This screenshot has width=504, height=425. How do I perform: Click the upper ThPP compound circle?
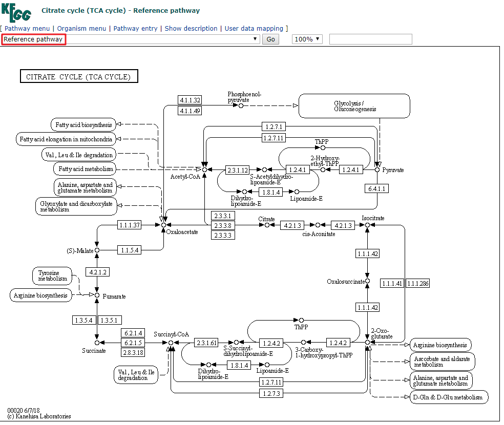click(323, 148)
